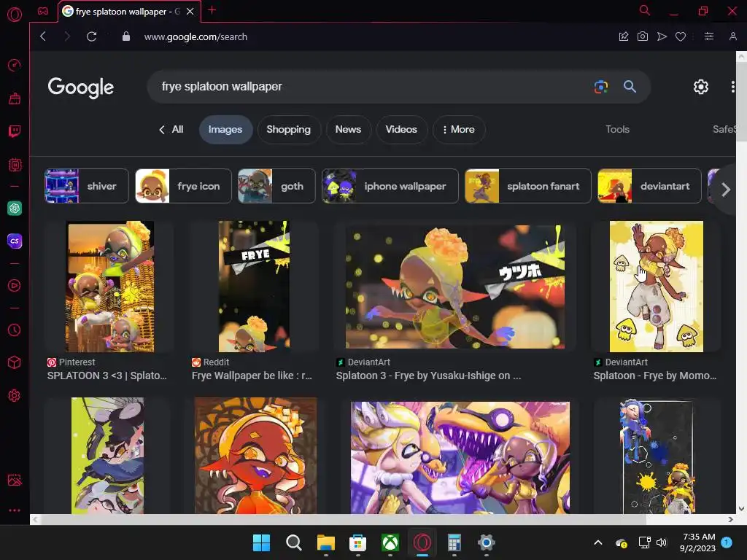Filter results by shiver chip

tap(87, 186)
